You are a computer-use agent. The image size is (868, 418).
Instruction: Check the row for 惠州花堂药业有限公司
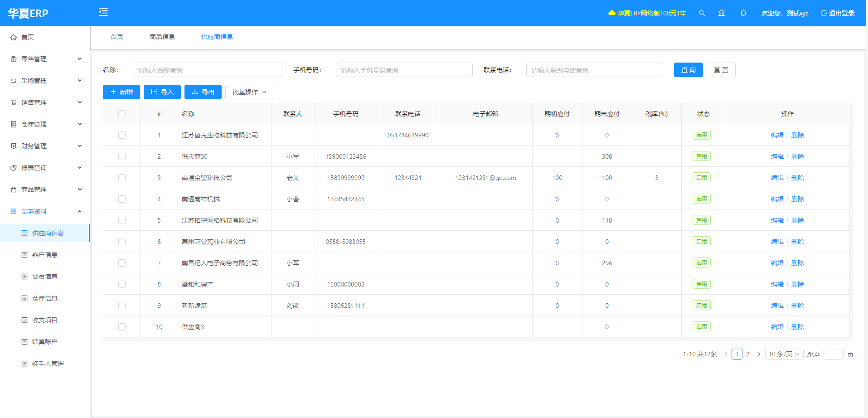[122, 242]
